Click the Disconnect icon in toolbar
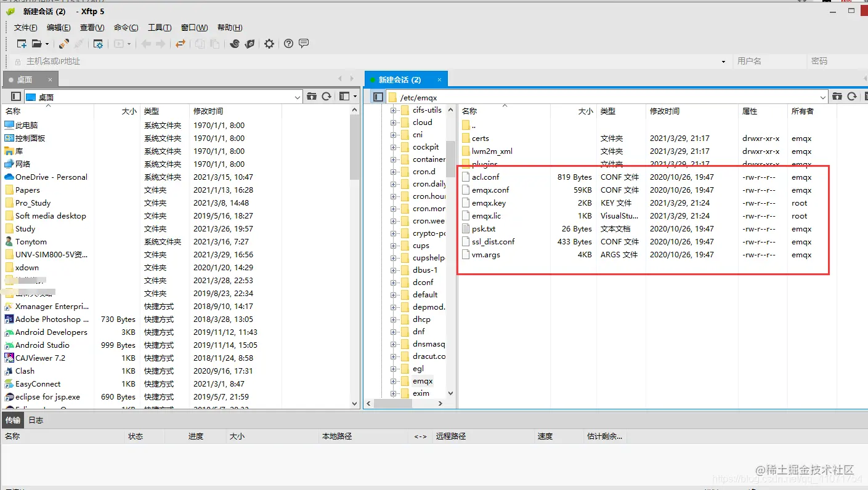The image size is (868, 490). (79, 44)
